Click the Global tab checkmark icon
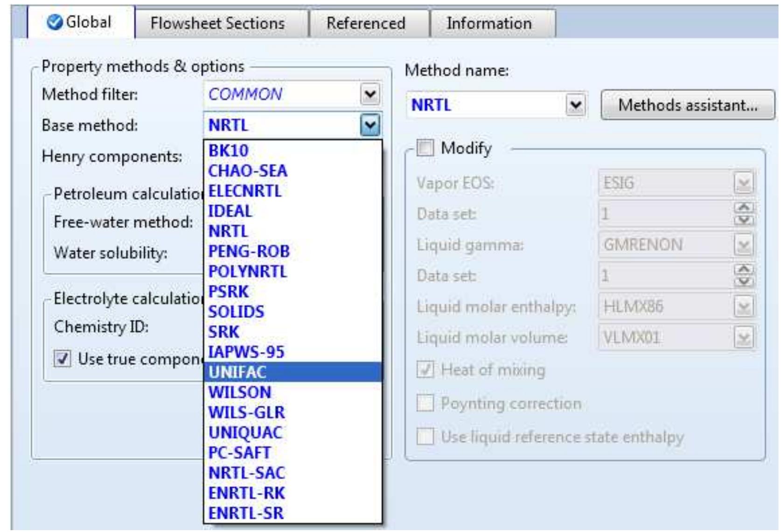Image resolution: width=781 pixels, height=532 pixels. click(55, 22)
